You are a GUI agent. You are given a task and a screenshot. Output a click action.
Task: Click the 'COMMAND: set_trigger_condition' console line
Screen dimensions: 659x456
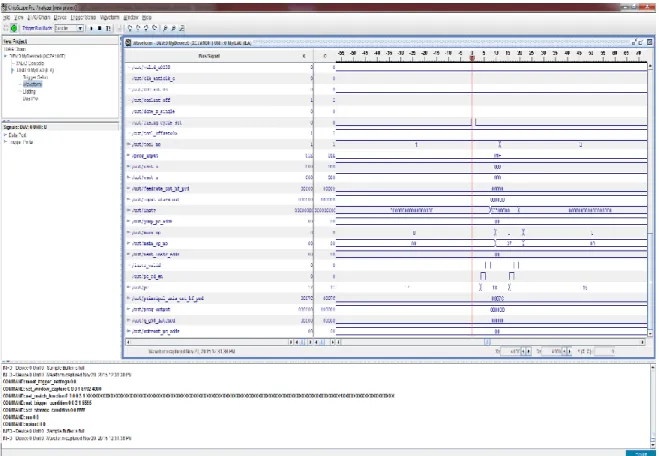pos(47,403)
